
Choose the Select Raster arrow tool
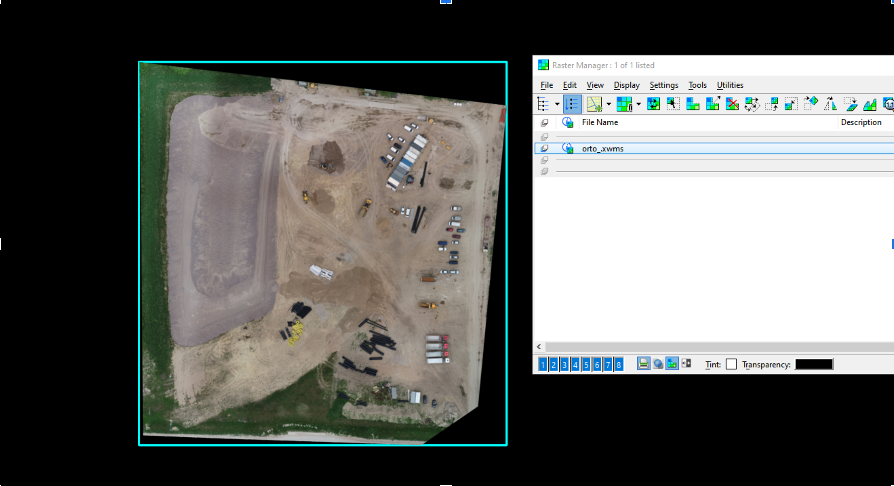click(x=673, y=104)
